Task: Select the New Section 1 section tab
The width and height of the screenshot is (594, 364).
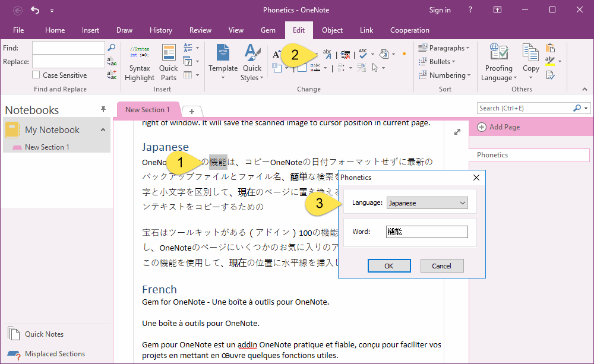Action: 148,109
